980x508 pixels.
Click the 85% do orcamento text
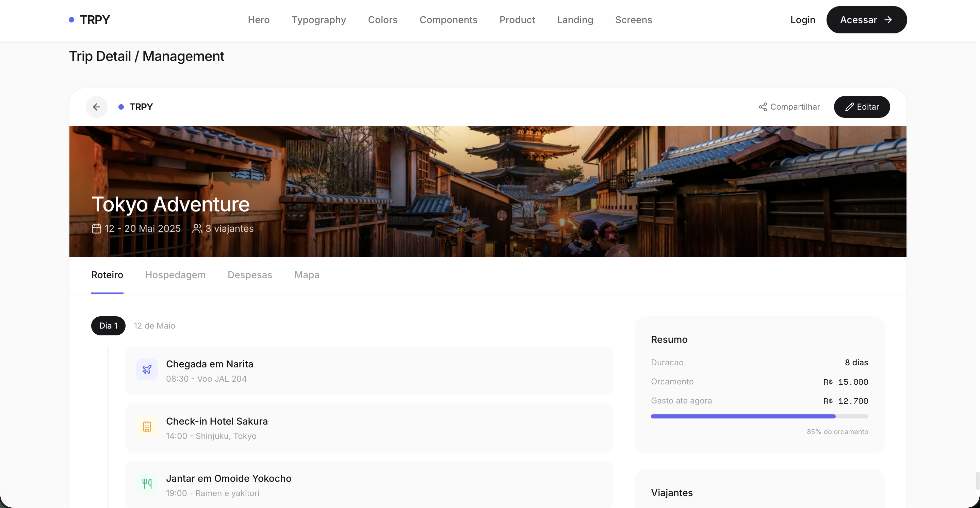click(837, 431)
